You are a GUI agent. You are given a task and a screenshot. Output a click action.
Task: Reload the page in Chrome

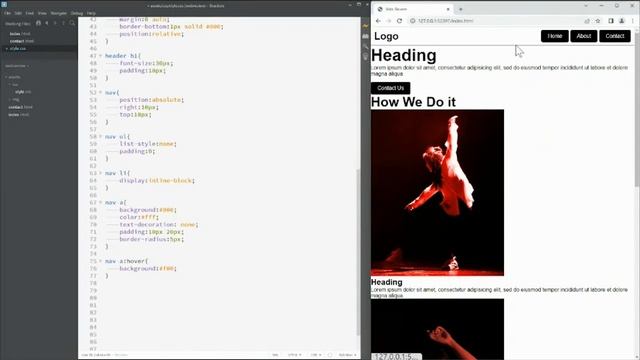(400, 21)
